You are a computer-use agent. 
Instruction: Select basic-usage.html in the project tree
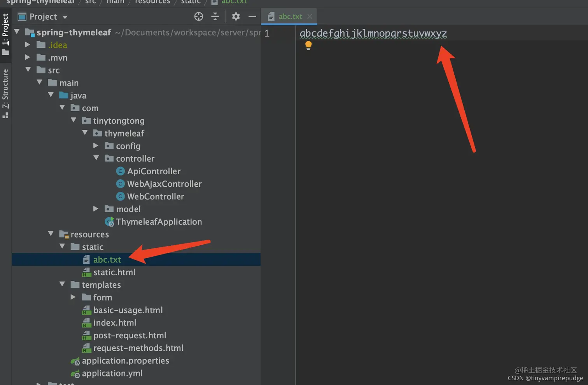128,310
